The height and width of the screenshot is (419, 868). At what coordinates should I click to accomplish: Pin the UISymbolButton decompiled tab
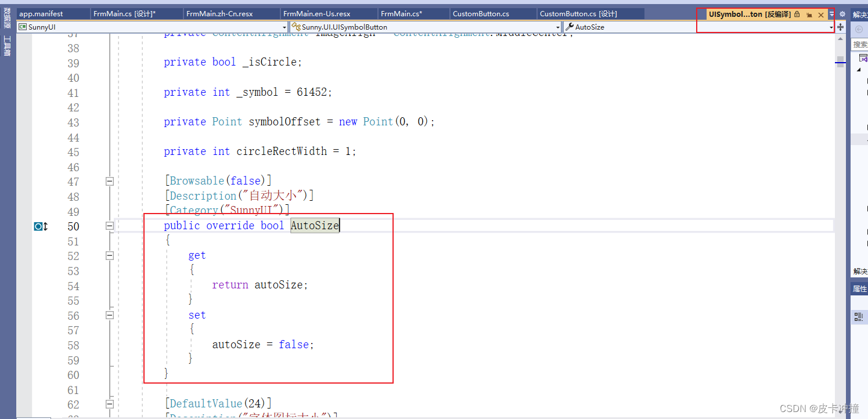tap(809, 15)
